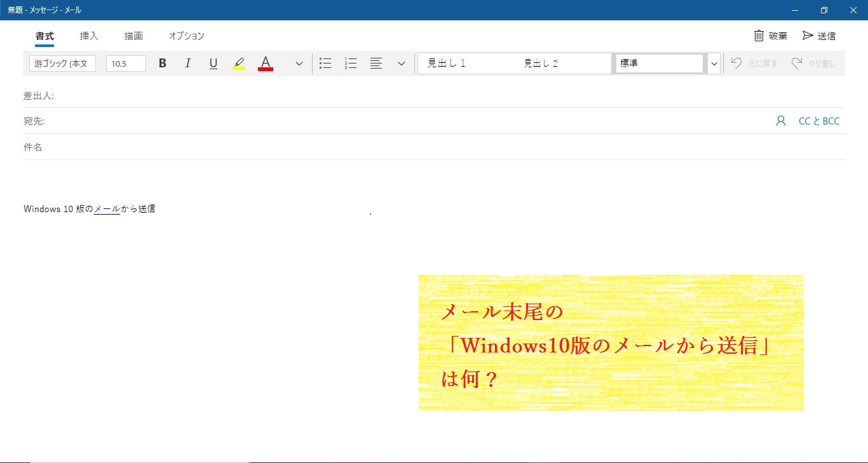Insert a numbered list

[351, 64]
